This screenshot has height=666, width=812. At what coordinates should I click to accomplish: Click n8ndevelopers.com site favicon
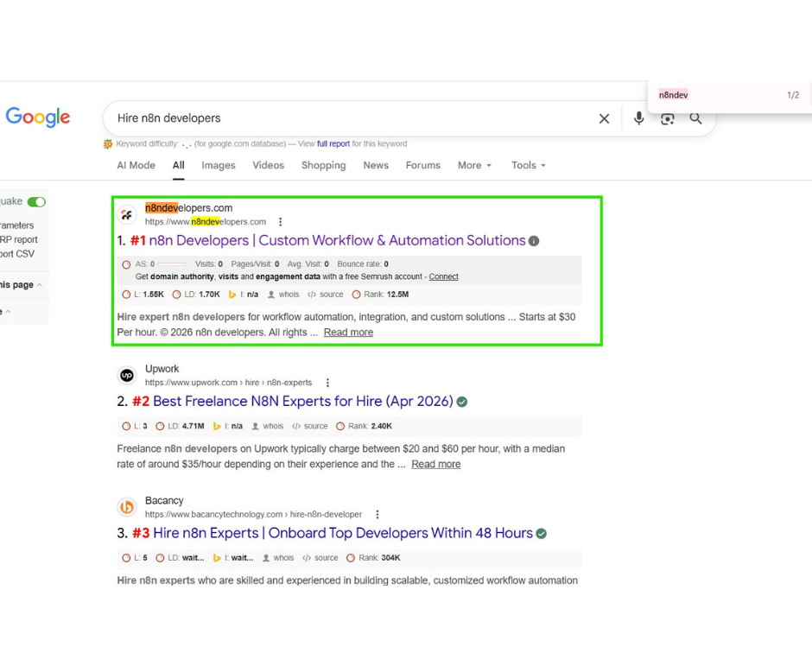(x=127, y=214)
